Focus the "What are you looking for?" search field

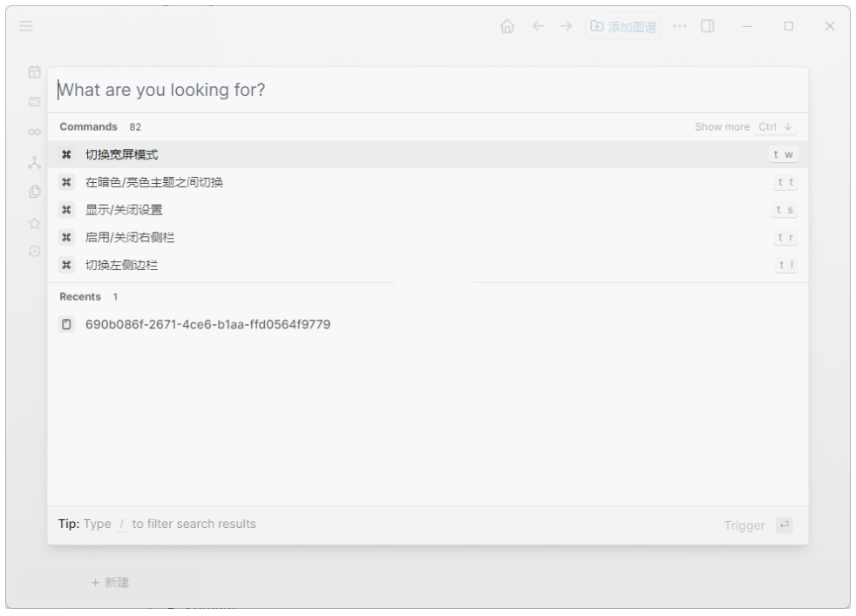427,90
